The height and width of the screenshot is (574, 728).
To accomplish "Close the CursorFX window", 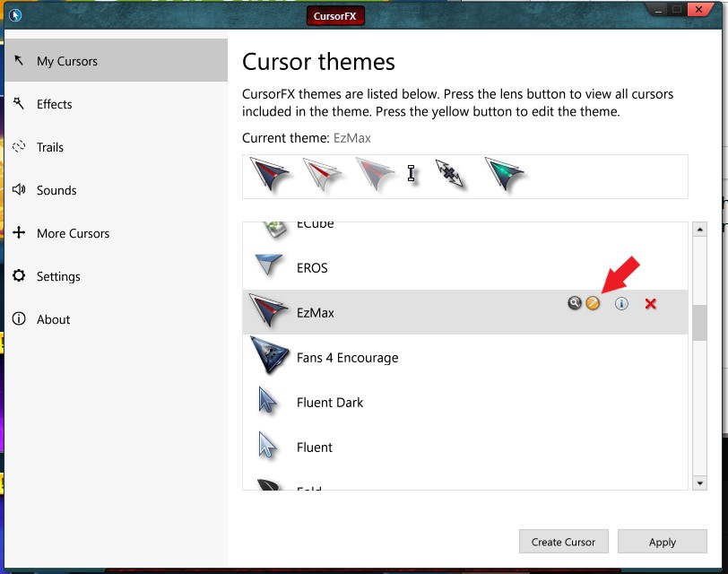I will pyautogui.click(x=698, y=10).
